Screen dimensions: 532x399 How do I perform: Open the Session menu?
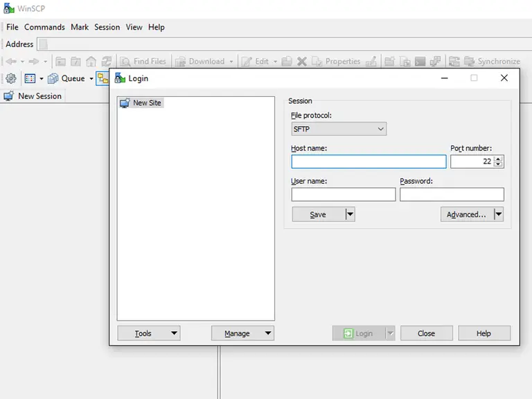pyautogui.click(x=107, y=27)
